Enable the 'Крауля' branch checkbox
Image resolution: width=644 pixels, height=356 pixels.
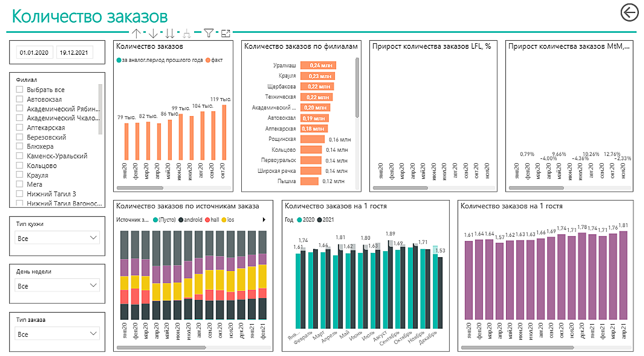pos(19,175)
